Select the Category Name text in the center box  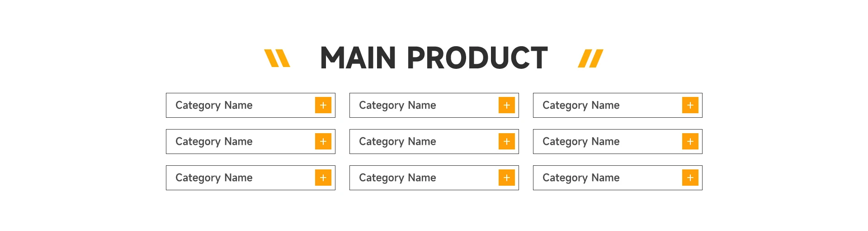[397, 141]
